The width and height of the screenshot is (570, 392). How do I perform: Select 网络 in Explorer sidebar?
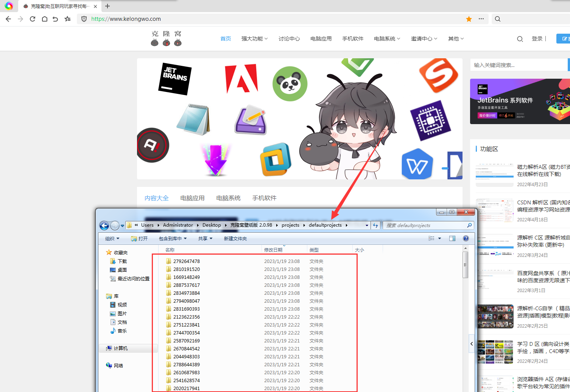[x=115, y=366]
